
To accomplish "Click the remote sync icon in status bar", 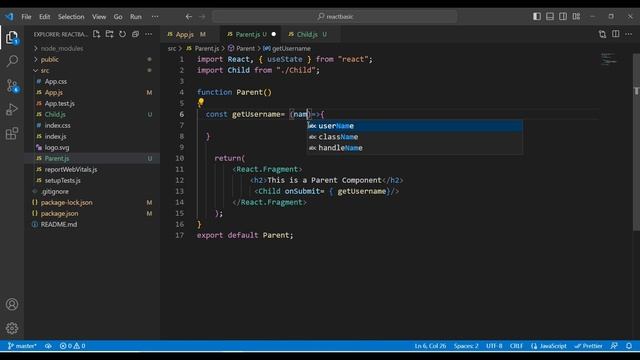I will (x=48, y=346).
